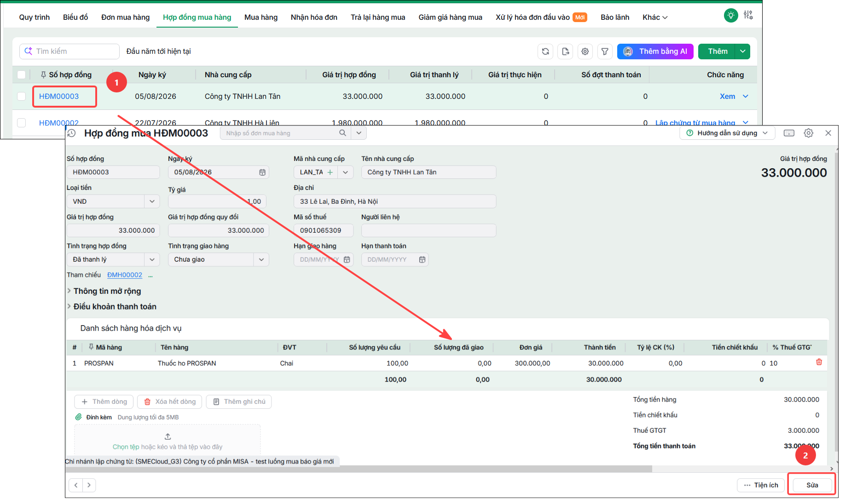Image resolution: width=851 pixels, height=504 pixels.
Task: Delete PROSPAN row with trash icon
Action: coord(819,362)
